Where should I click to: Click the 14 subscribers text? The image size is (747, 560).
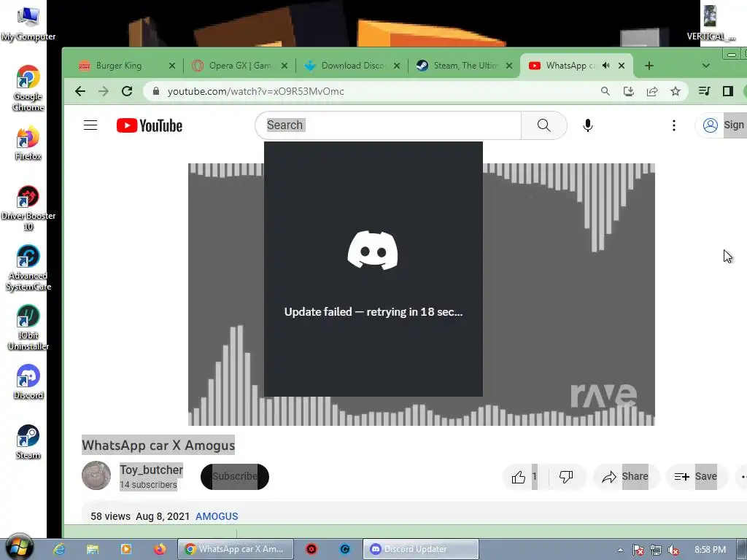[148, 485]
